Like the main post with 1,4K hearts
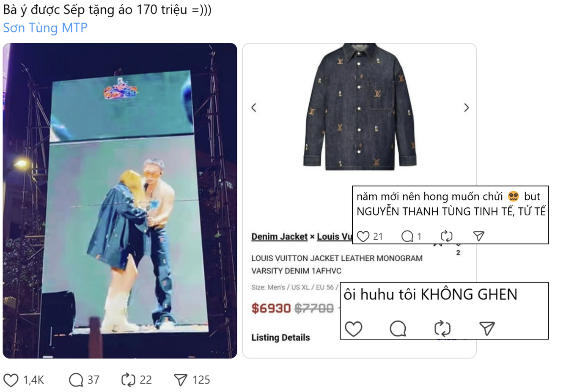 coord(11,380)
